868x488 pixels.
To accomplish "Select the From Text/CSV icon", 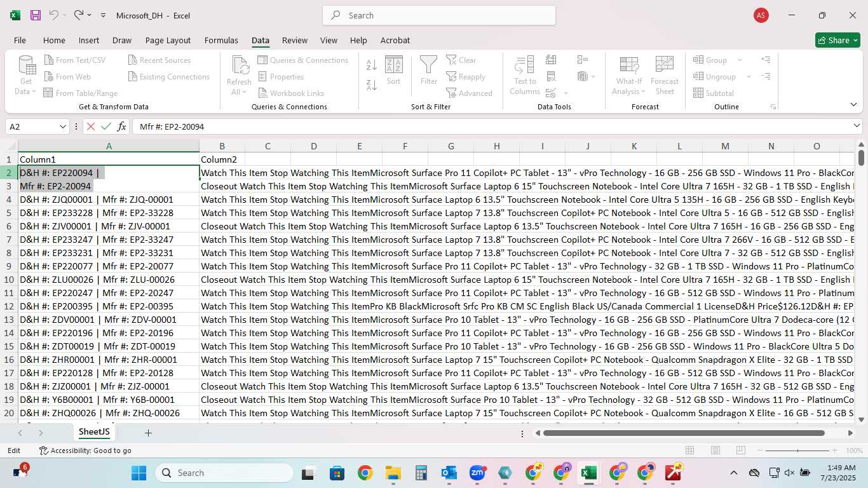I will pos(49,60).
